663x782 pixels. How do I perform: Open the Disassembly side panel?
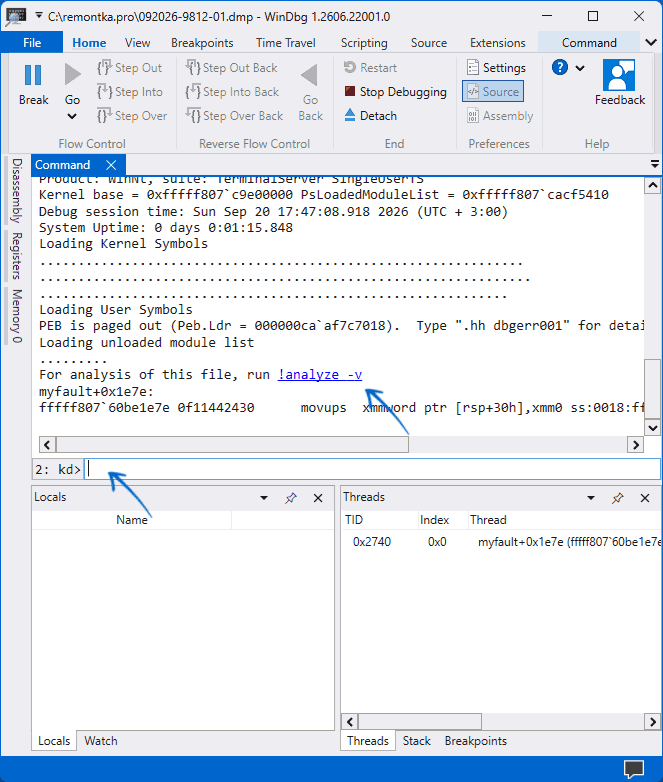point(17,191)
